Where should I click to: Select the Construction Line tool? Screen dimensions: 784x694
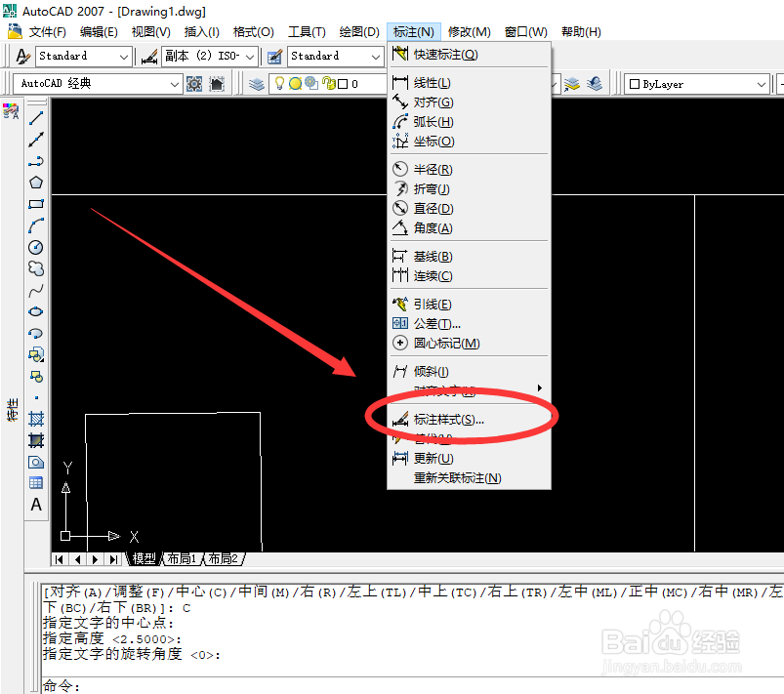[x=36, y=140]
